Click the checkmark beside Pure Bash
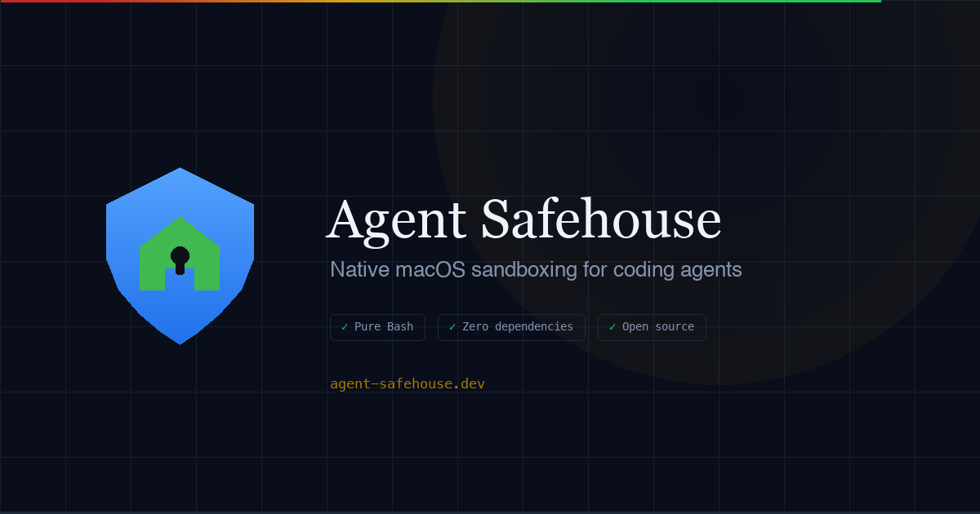 344,327
